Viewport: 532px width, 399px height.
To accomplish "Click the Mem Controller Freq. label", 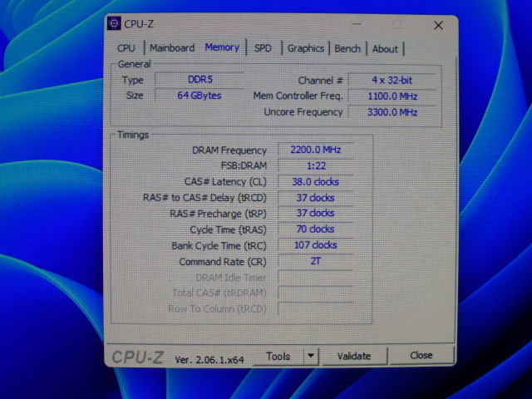I will (x=298, y=96).
